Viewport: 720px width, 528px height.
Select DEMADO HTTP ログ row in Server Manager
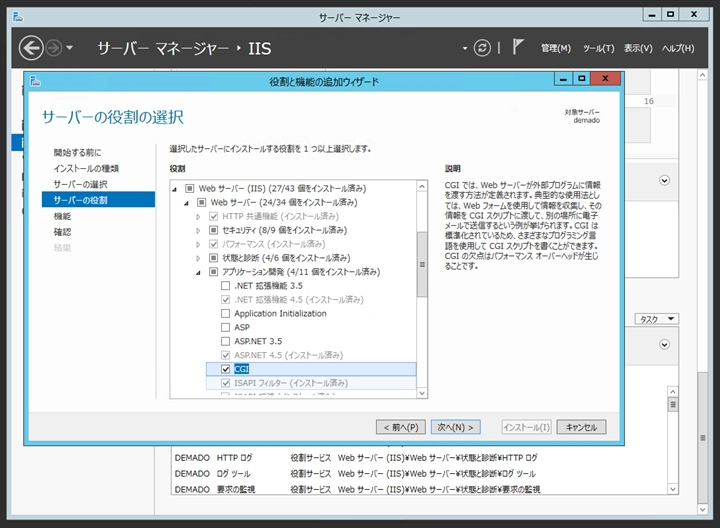420,458
